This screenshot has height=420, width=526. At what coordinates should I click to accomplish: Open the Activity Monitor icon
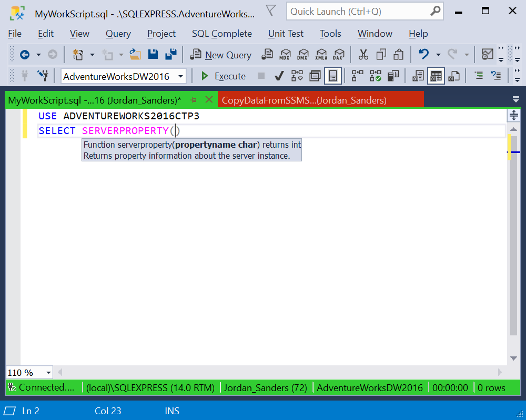tap(488, 54)
